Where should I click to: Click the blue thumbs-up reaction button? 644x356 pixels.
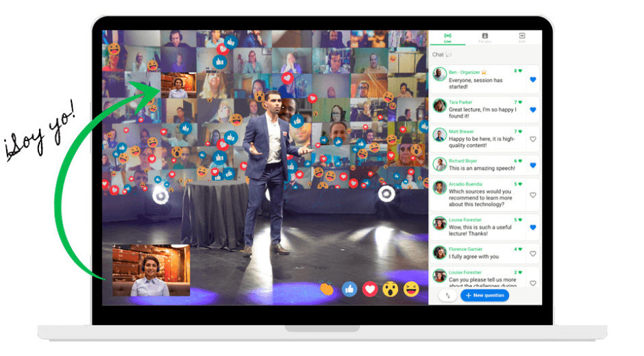click(x=349, y=289)
